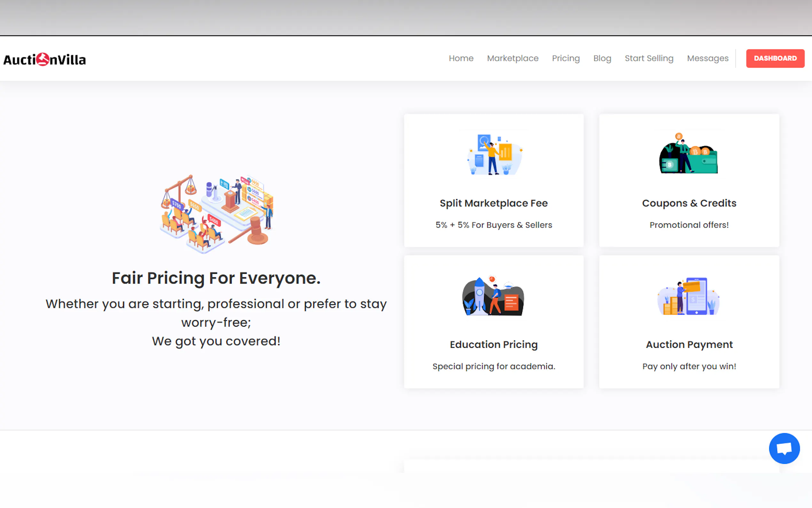The width and height of the screenshot is (812, 508).
Task: Click the Fair Pricing For Everyone heading
Action: coord(216,278)
